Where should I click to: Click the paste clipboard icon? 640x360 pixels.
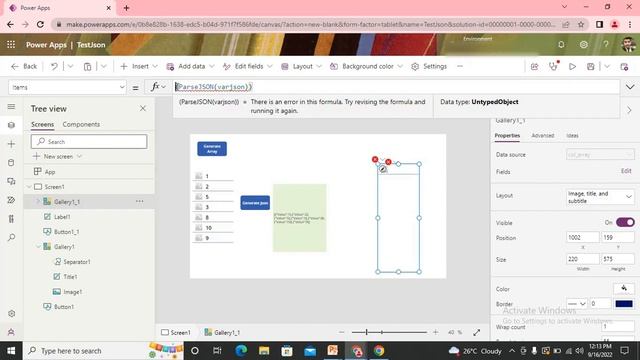tap(87, 66)
